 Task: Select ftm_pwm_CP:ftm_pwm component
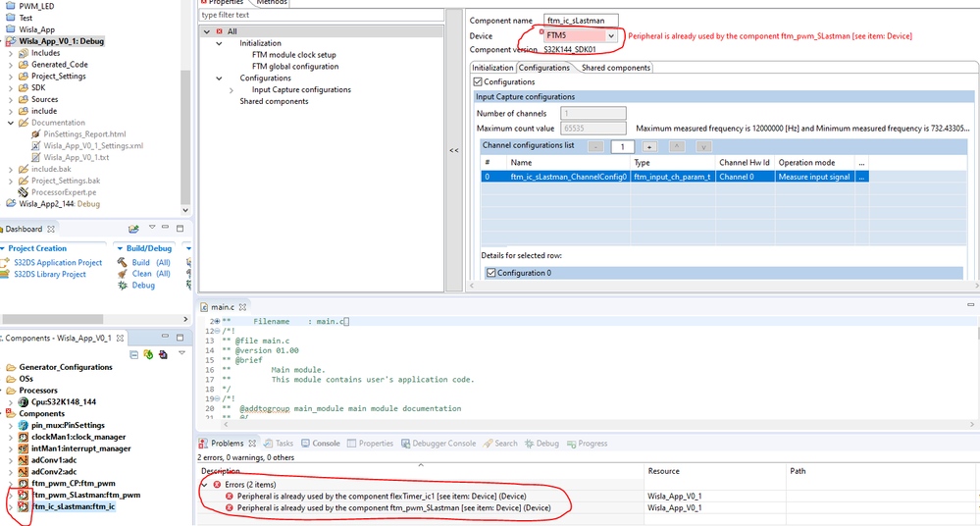point(74,484)
